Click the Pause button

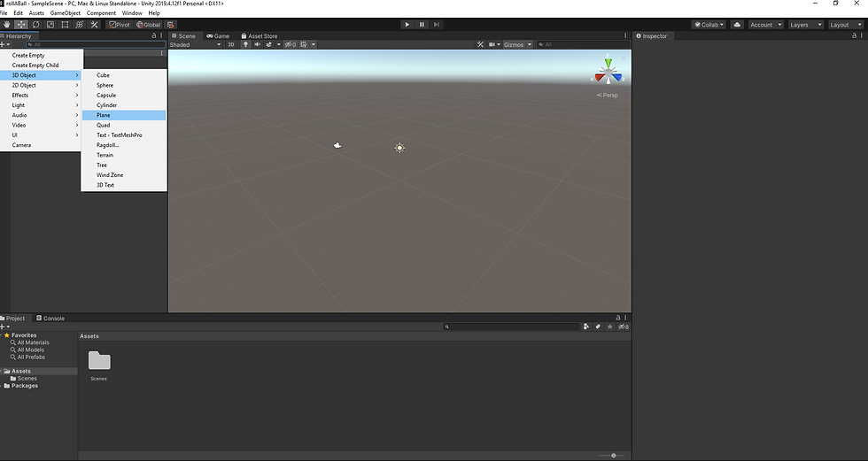coord(422,24)
